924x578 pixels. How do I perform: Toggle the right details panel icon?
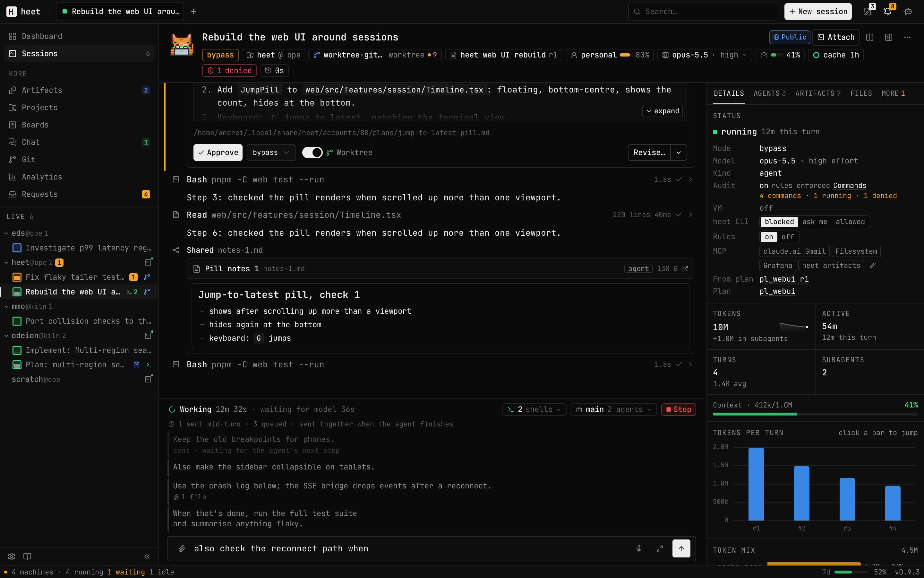888,37
